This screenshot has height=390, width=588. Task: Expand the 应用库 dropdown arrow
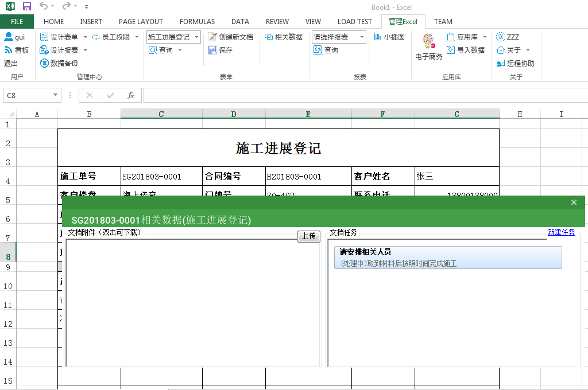pos(485,37)
